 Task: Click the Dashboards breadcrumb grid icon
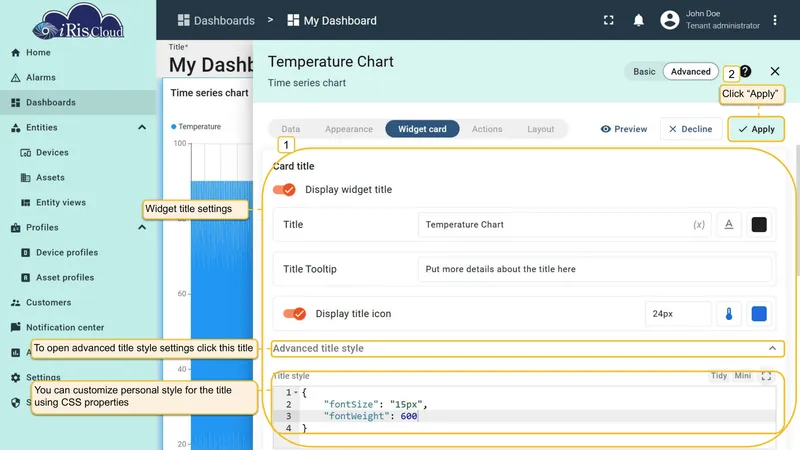[183, 20]
